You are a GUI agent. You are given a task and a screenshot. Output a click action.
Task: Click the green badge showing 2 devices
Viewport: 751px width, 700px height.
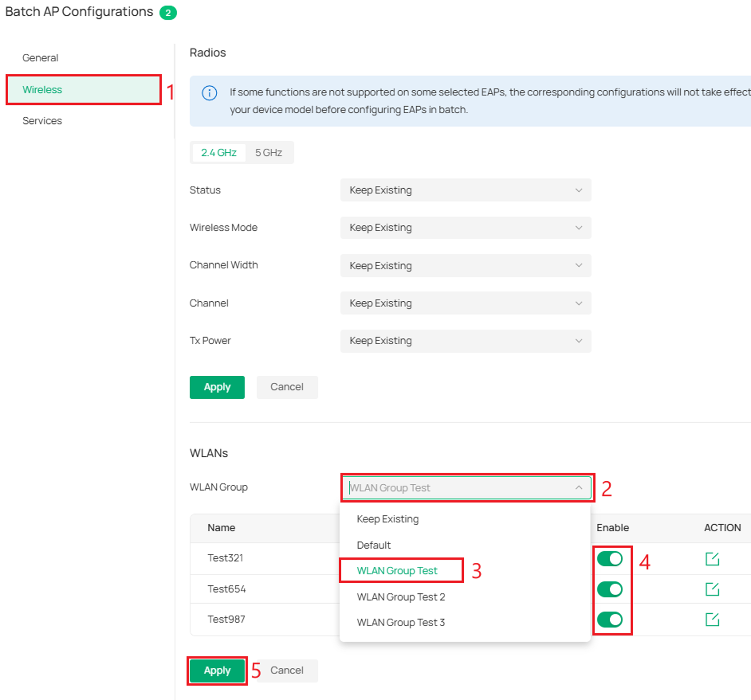pyautogui.click(x=168, y=13)
